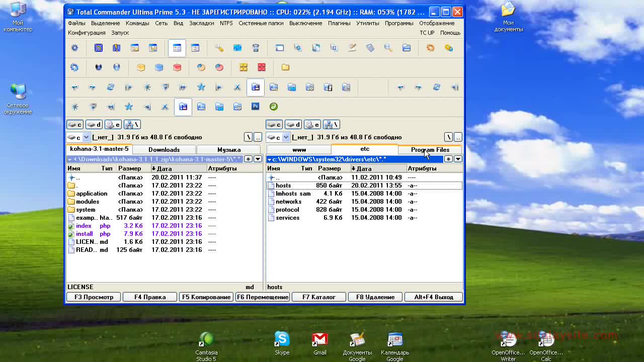The width and height of the screenshot is (644, 362).
Task: Switch to the www tab
Action: coord(299,150)
